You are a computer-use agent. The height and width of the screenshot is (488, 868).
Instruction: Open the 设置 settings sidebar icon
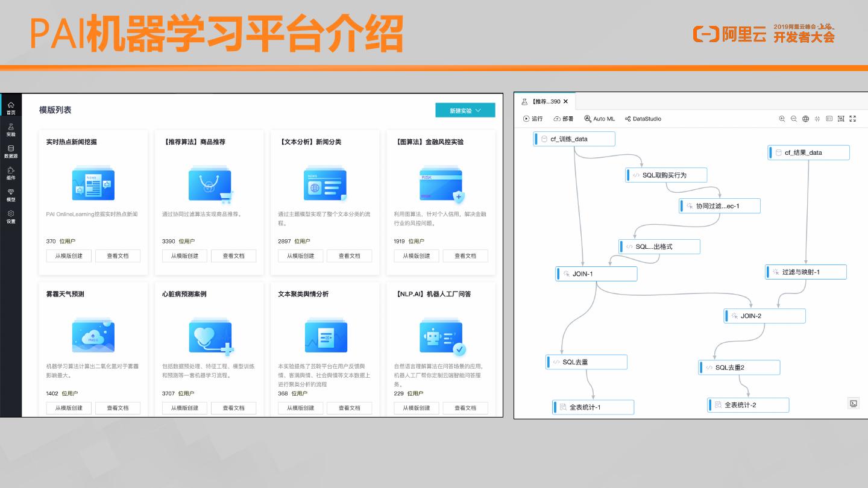[11, 217]
